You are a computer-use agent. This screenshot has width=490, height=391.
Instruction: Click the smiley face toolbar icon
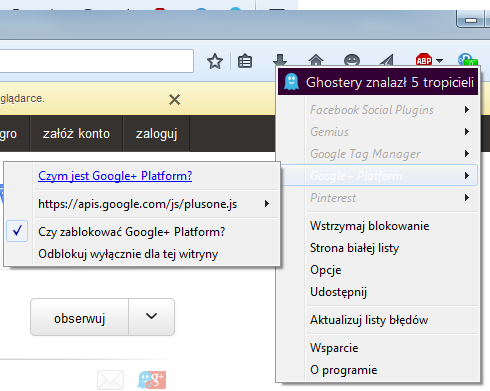click(x=352, y=60)
